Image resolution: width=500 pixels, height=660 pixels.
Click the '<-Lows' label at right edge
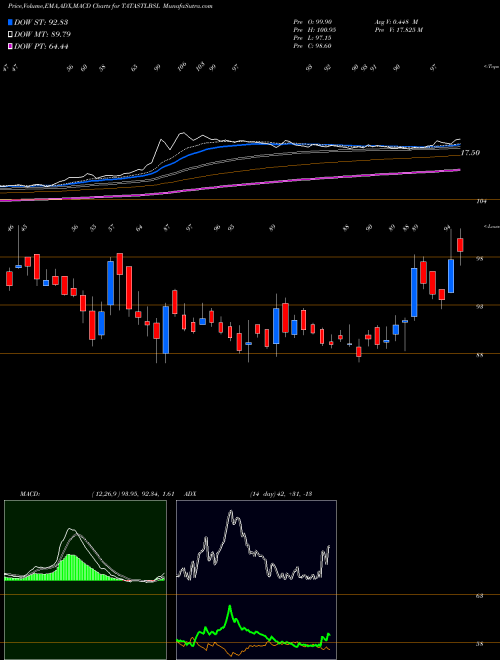(491, 227)
